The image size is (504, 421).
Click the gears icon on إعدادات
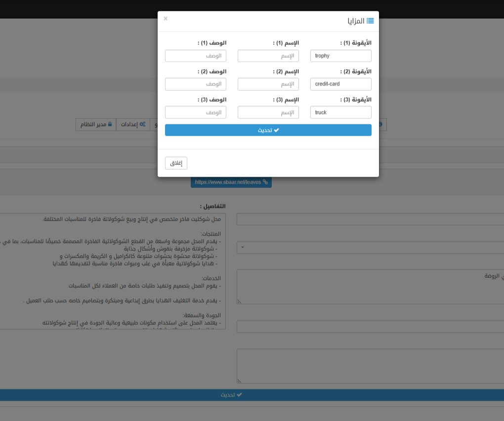[x=142, y=124]
